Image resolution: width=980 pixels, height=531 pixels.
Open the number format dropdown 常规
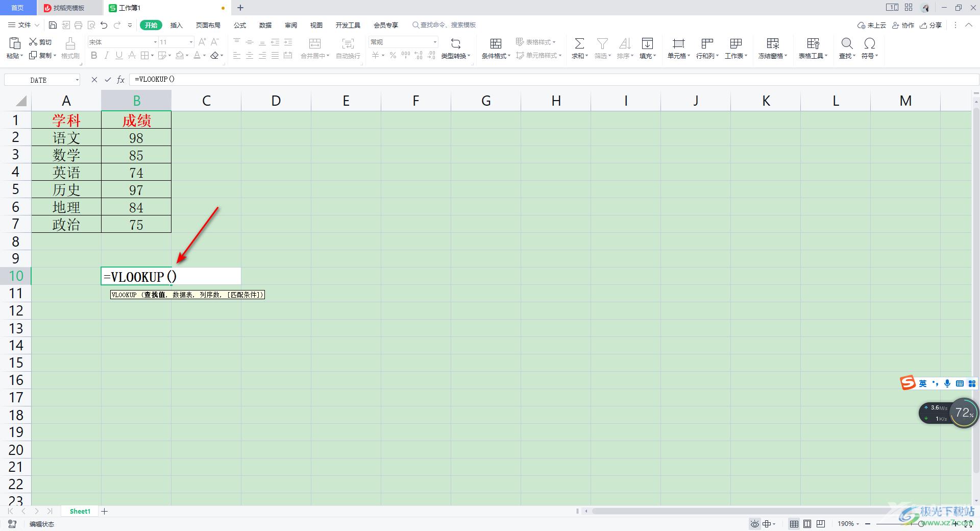(x=435, y=42)
